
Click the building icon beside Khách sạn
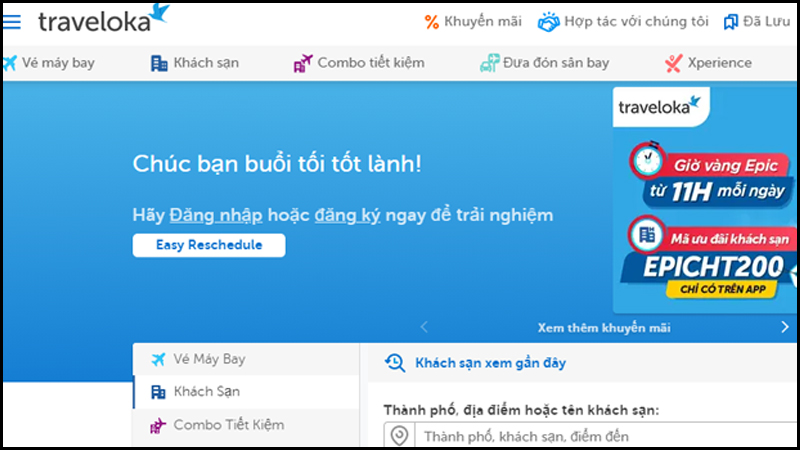tap(159, 63)
